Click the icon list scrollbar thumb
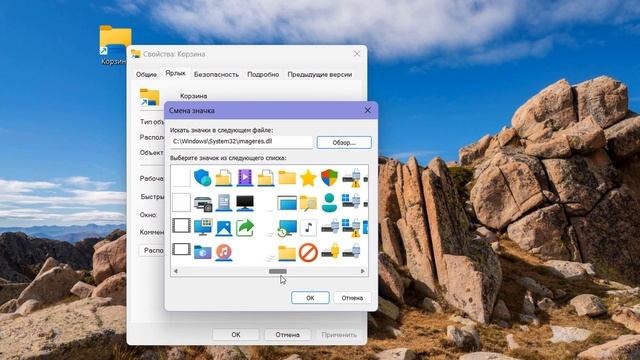This screenshot has width=640, height=360. coord(278,271)
